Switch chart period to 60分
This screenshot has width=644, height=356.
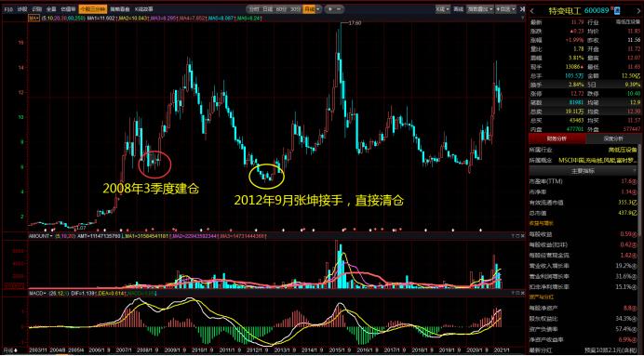coord(280,8)
